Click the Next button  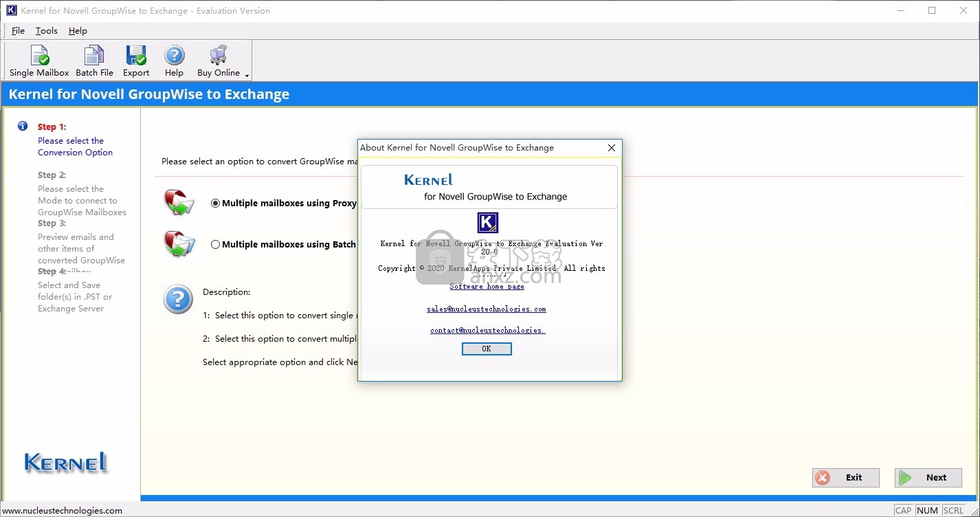[x=928, y=478]
